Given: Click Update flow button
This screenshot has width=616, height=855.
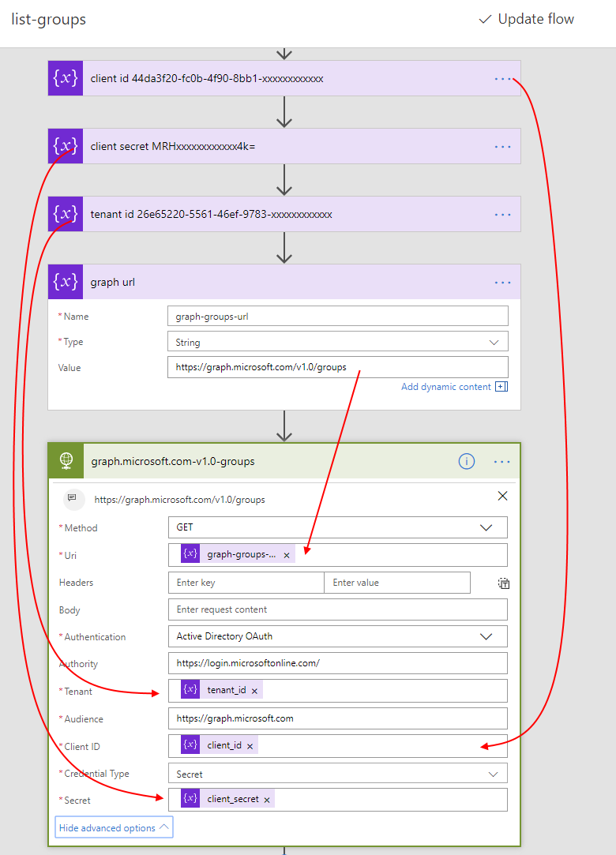Looking at the screenshot, I should tap(527, 19).
